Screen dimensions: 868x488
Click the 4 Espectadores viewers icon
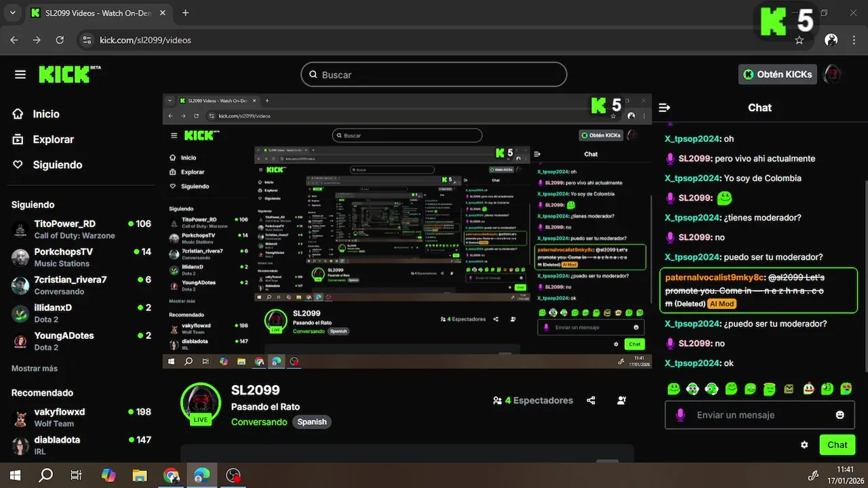(498, 401)
